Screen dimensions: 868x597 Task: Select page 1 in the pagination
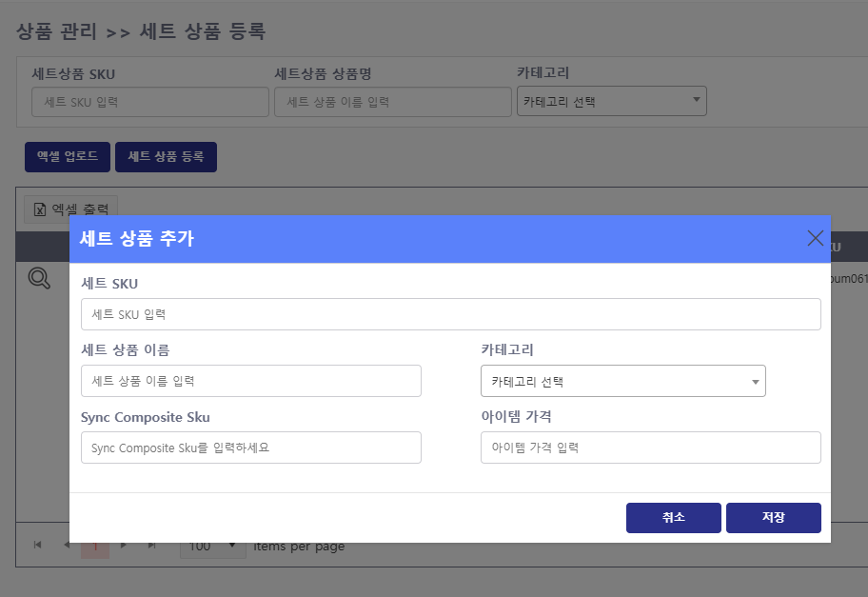click(x=95, y=547)
